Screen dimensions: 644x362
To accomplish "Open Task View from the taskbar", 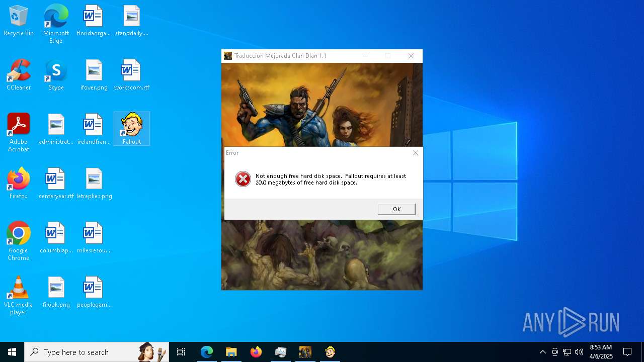I will (181, 352).
